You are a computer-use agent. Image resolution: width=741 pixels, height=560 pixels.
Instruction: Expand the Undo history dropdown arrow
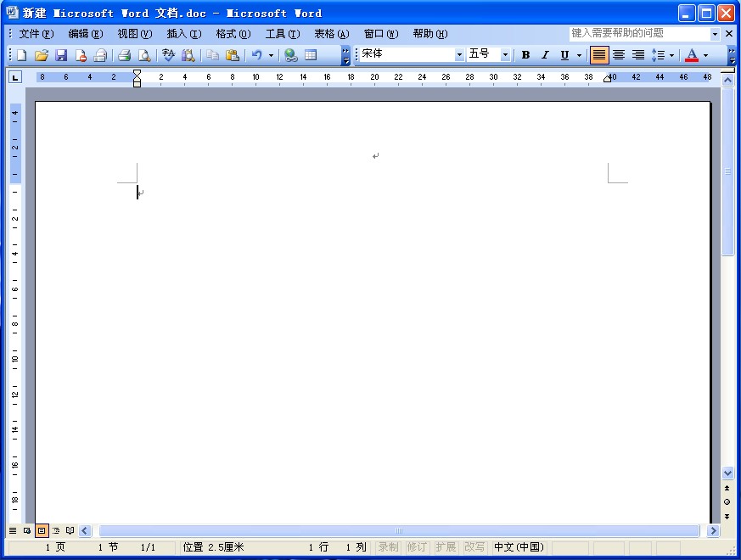271,55
